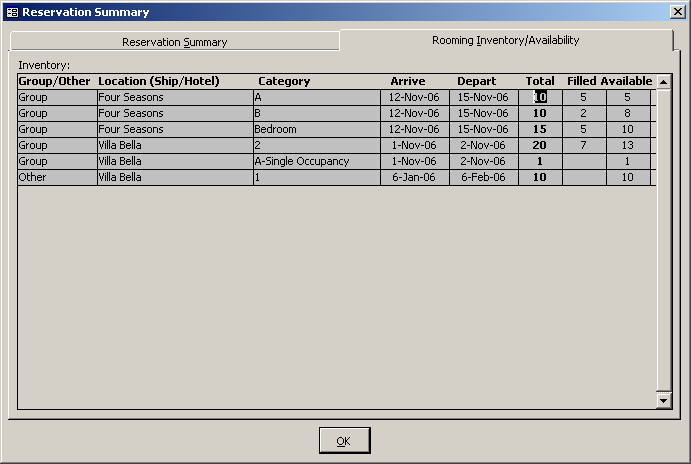
Task: Click the Bedroom category cell
Action: (316, 130)
